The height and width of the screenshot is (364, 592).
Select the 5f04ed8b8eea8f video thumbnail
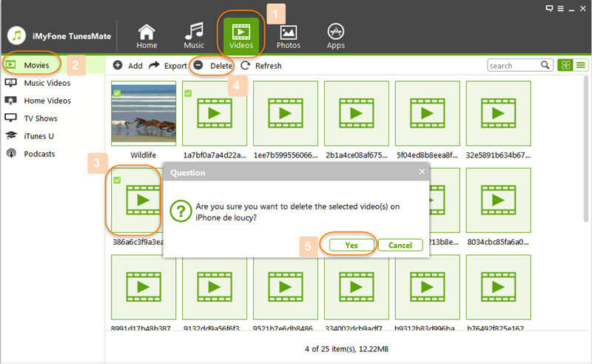pyautogui.click(x=428, y=113)
